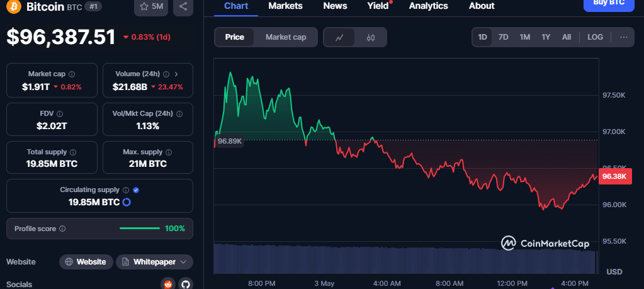
Task: Open the GitHub social icon
Action: (x=186, y=284)
